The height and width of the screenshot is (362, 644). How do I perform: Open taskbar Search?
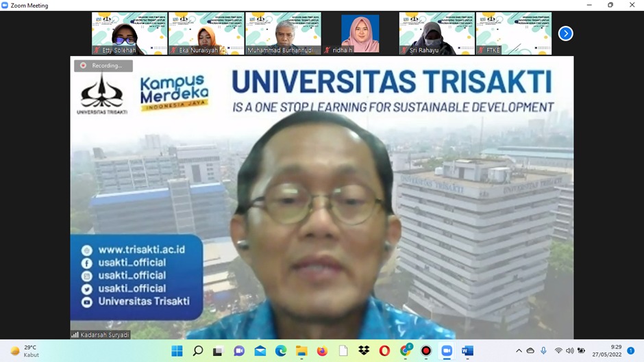click(x=198, y=351)
